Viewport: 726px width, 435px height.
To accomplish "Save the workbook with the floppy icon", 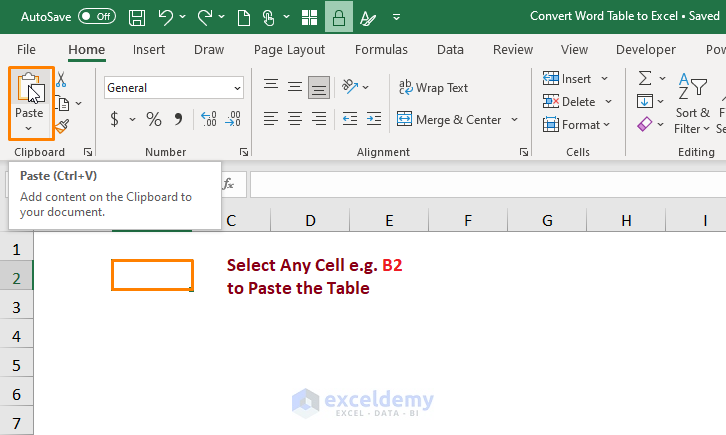I will pyautogui.click(x=137, y=18).
